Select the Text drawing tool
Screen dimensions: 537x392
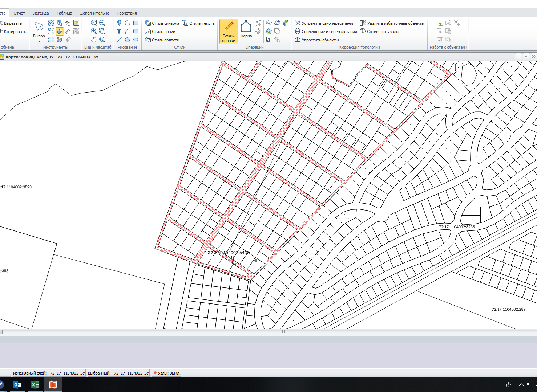click(x=119, y=32)
